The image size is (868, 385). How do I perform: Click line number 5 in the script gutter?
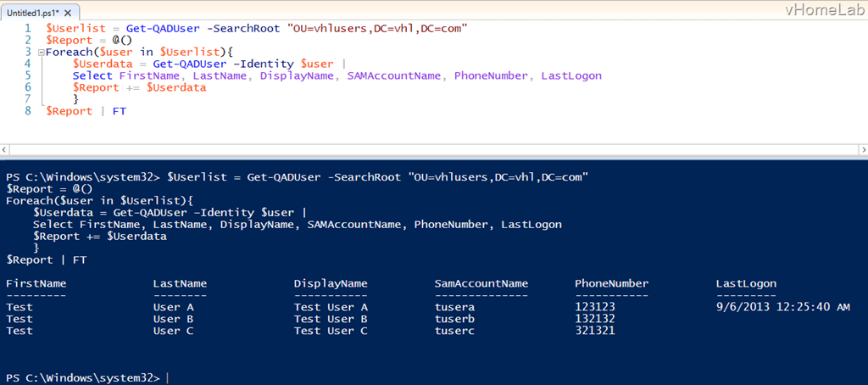28,75
